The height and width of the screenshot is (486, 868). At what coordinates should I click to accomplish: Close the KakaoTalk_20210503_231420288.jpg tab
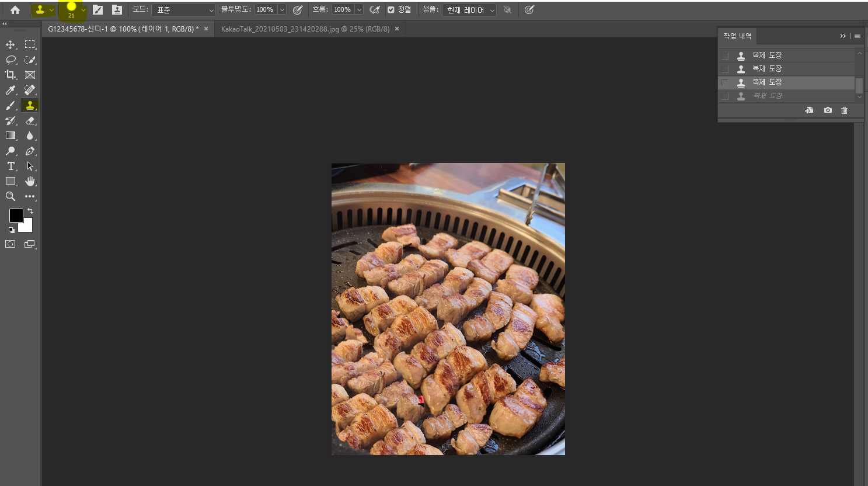click(x=397, y=29)
